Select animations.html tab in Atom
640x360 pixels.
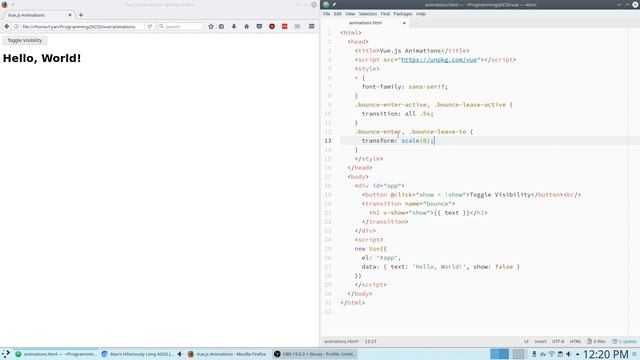(x=365, y=23)
